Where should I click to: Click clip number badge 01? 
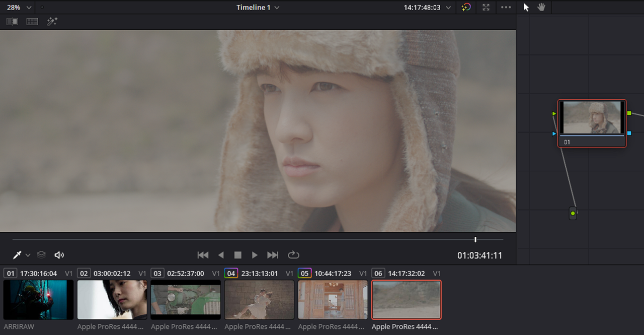(x=10, y=273)
